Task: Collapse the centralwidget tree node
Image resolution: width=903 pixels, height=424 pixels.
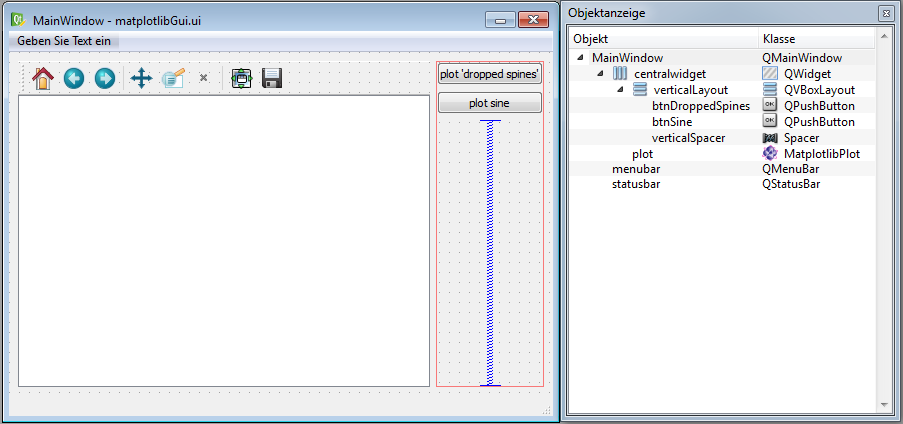Action: (601, 74)
